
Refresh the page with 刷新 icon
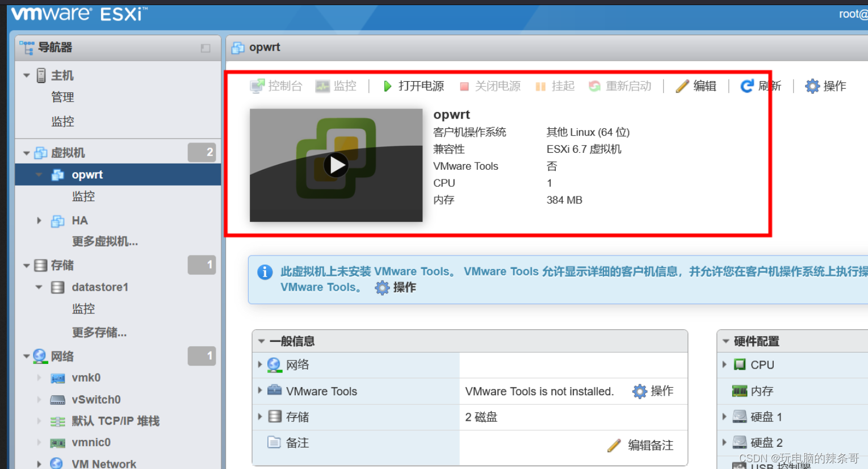click(747, 86)
